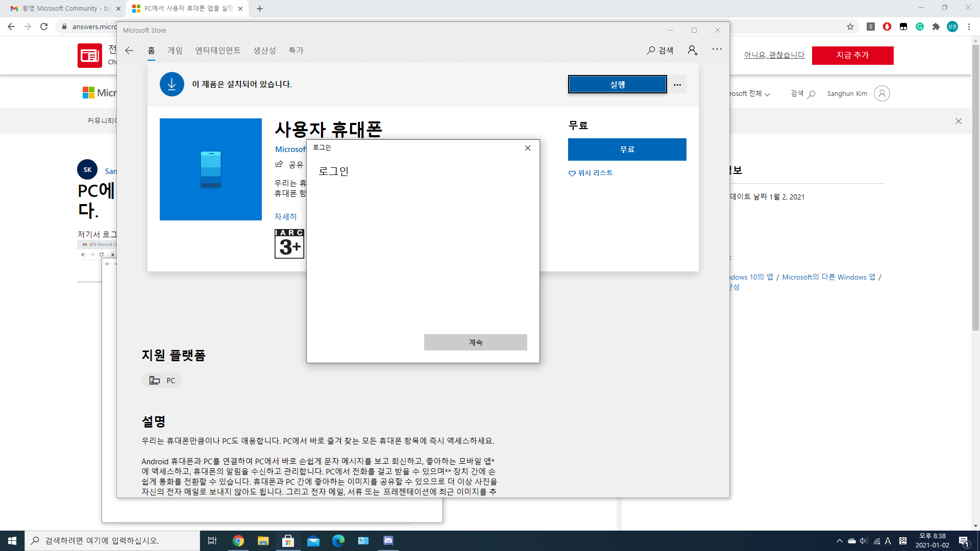This screenshot has width=980, height=551.
Task: Click the Store back arrow icon
Action: coord(129,51)
